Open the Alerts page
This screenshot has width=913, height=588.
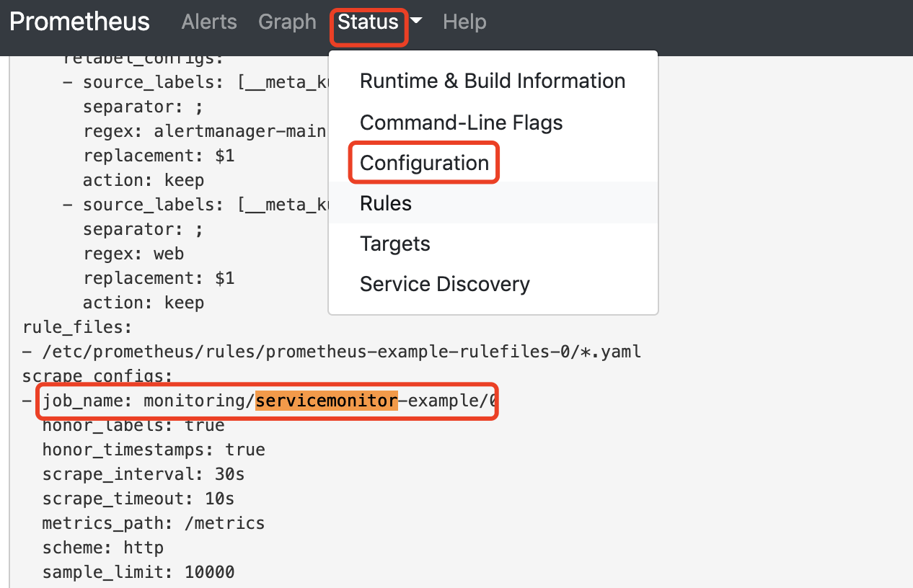[x=209, y=22]
